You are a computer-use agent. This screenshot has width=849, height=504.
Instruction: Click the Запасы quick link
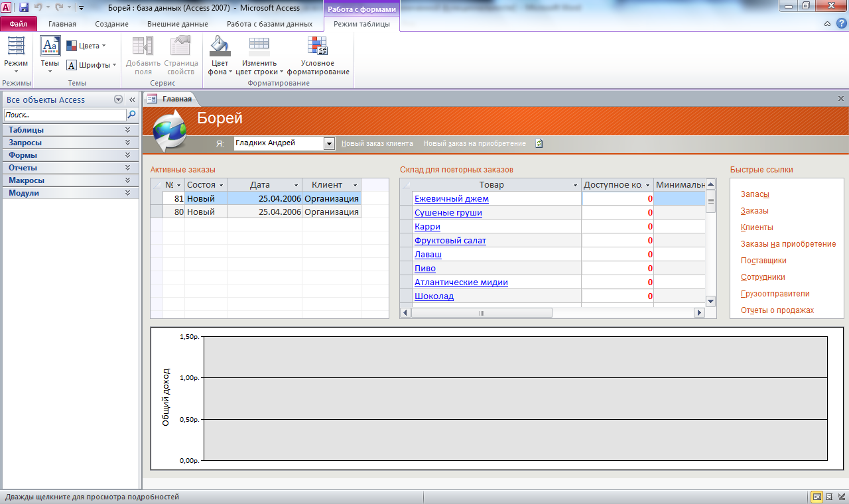click(755, 194)
